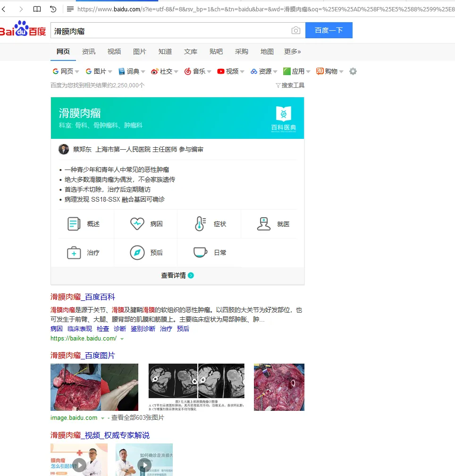Click the 搜索工具 filter button
Screen dimensions: 455x476
[290, 85]
